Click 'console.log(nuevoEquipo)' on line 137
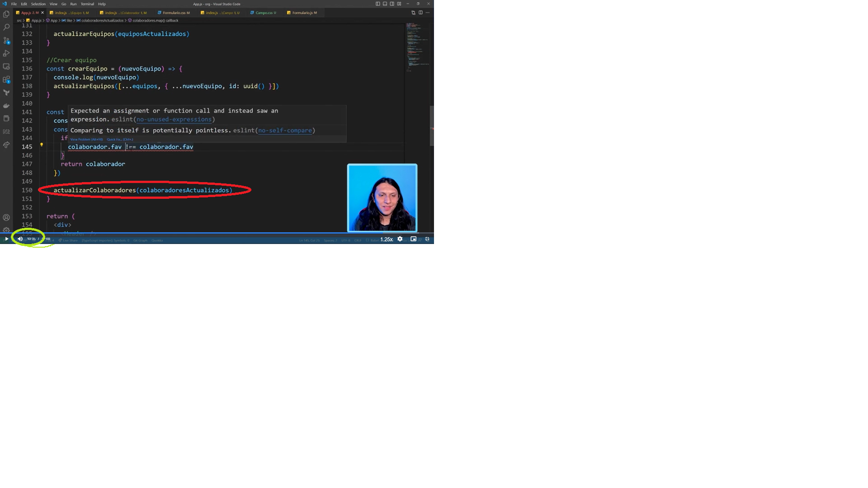This screenshot has height=488, width=868. click(x=96, y=78)
